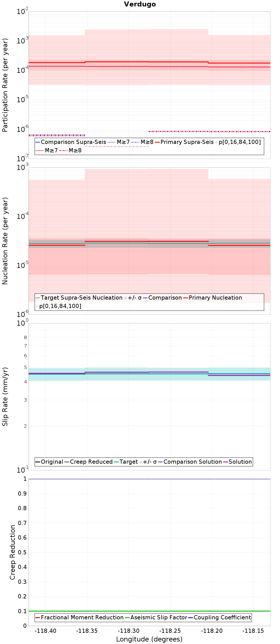Click the p[0,16,84,100] participation legend swatch
The height and width of the screenshot is (644, 280).
click(216, 142)
